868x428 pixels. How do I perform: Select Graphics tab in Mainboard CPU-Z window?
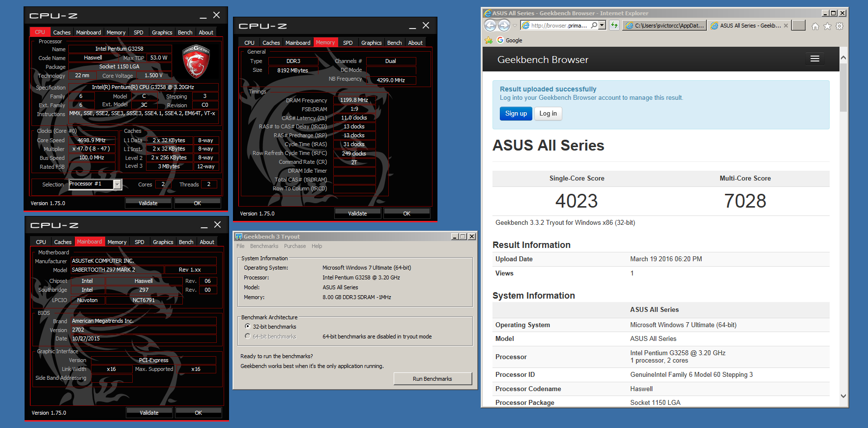tap(163, 242)
